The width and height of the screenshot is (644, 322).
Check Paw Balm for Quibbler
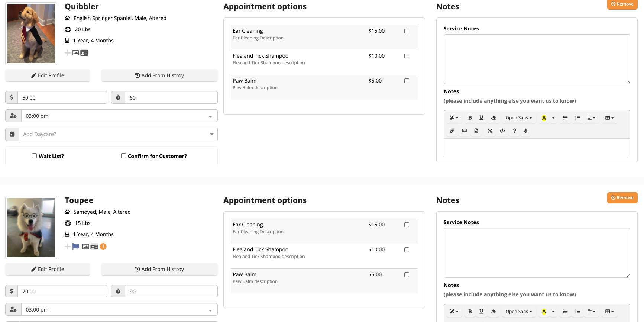407,81
